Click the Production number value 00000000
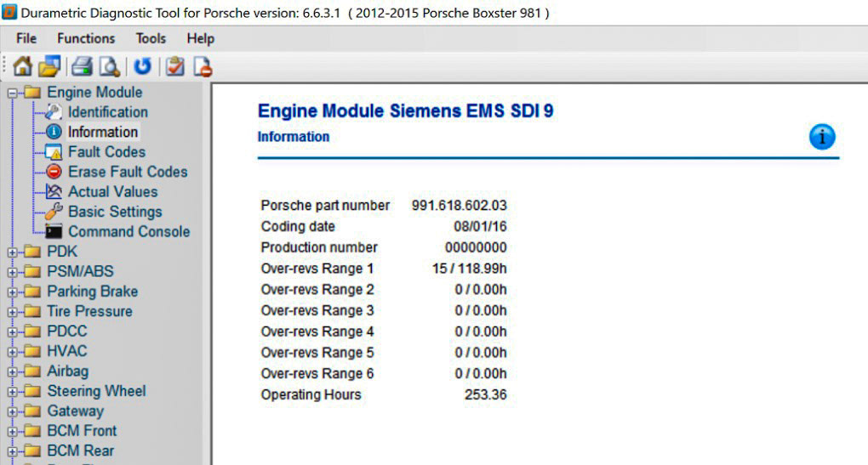 click(476, 247)
